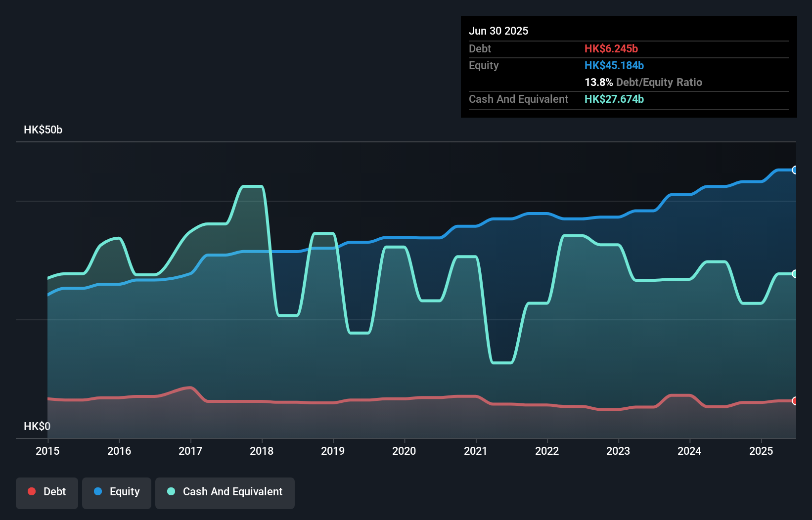The height and width of the screenshot is (520, 812).
Task: Click the HK$50b y-axis label
Action: click(43, 130)
